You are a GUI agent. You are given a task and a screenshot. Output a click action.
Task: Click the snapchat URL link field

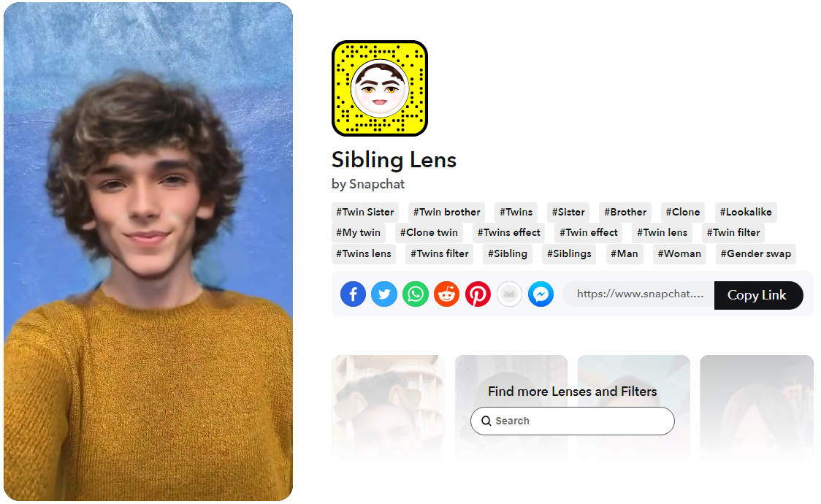tap(639, 294)
